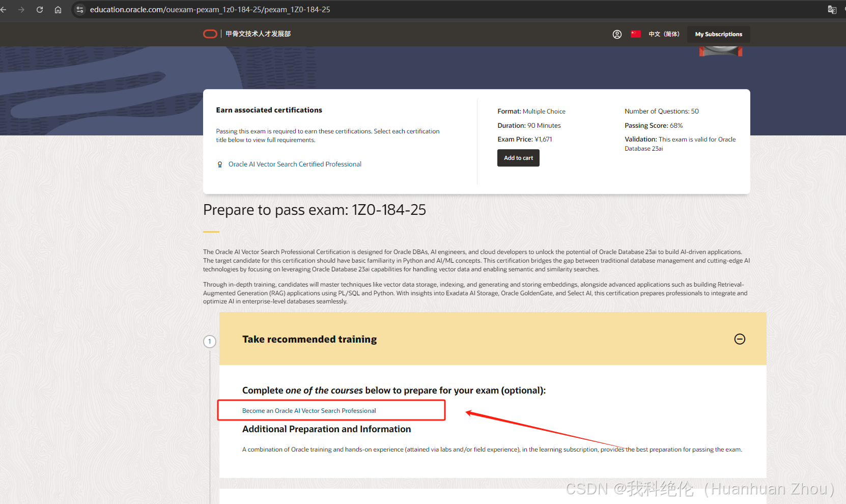
Task: Click the Additional Preparation and Information heading
Action: 326,429
